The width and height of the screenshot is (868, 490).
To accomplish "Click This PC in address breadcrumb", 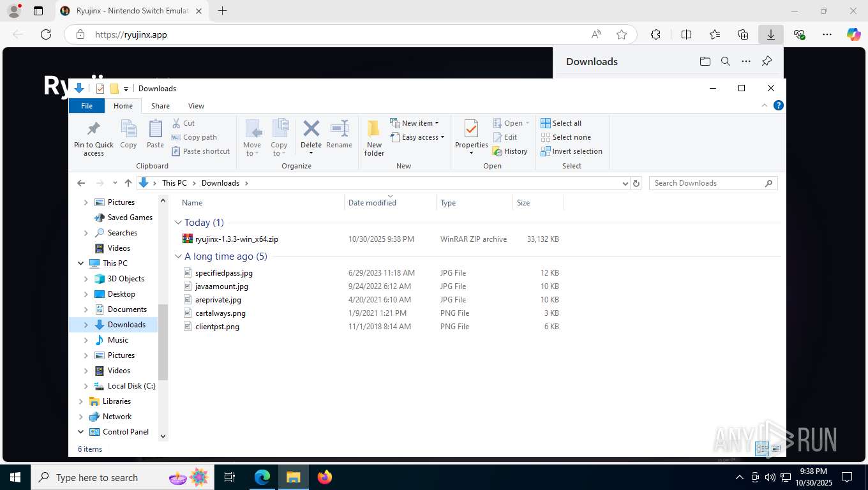I will coord(174,183).
